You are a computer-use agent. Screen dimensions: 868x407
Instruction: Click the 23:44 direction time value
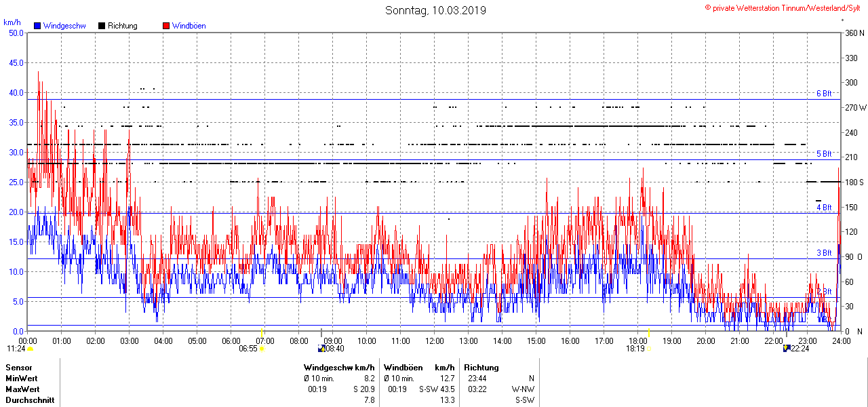pyautogui.click(x=477, y=379)
